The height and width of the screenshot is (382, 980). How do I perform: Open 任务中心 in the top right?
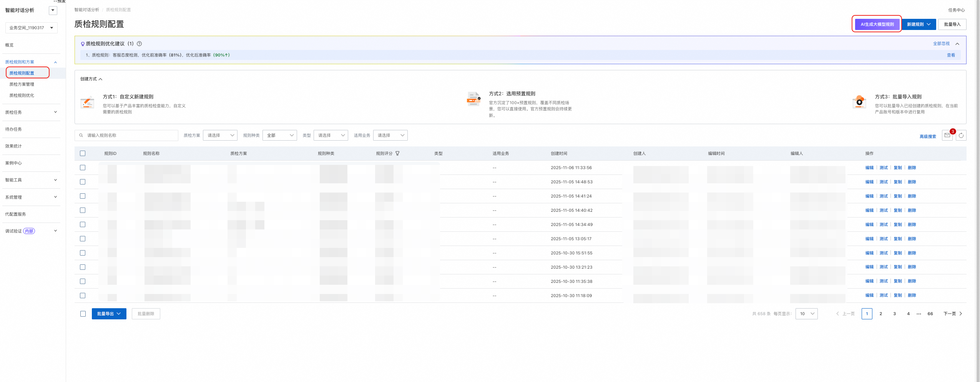click(957, 10)
